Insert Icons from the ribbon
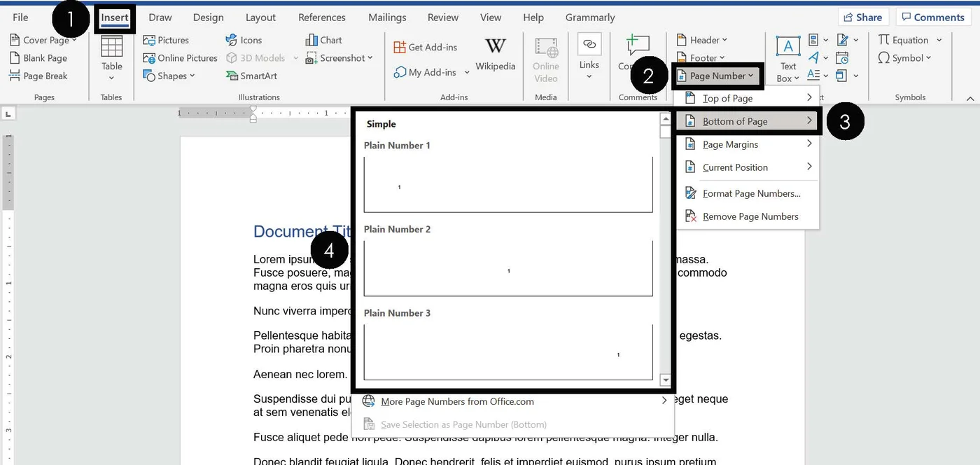This screenshot has height=465, width=980. [x=244, y=40]
